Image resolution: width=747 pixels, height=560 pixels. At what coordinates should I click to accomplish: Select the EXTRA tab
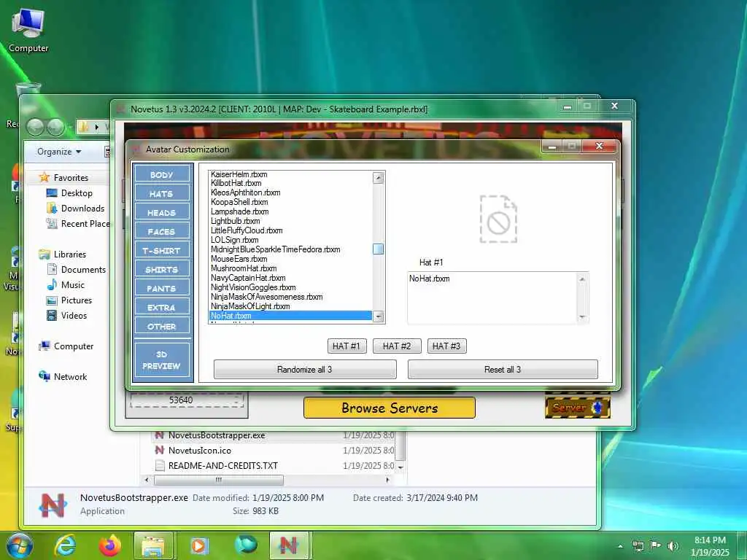161,308
